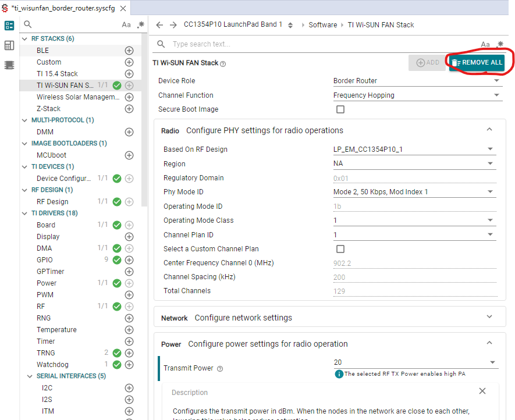Close the ti_wisunfan_border_router.syscfg tab
The width and height of the screenshot is (515, 420).
pos(123,9)
